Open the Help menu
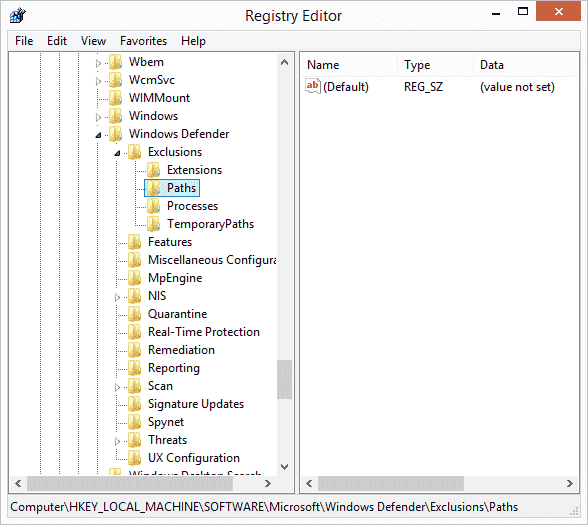 (x=193, y=40)
